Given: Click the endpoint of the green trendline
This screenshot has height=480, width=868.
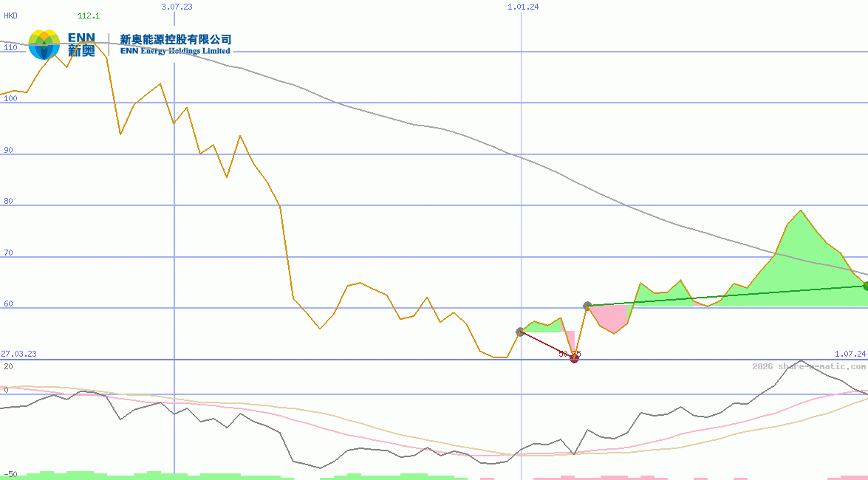Looking at the screenshot, I should tap(864, 284).
